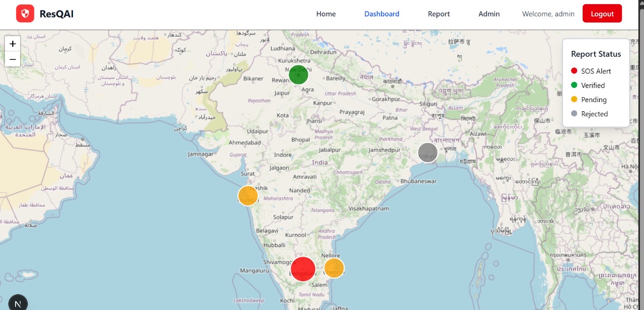Screen dimensions: 644x310
Task: Click the "Gorakhpur" map label
Action: pos(386,99)
